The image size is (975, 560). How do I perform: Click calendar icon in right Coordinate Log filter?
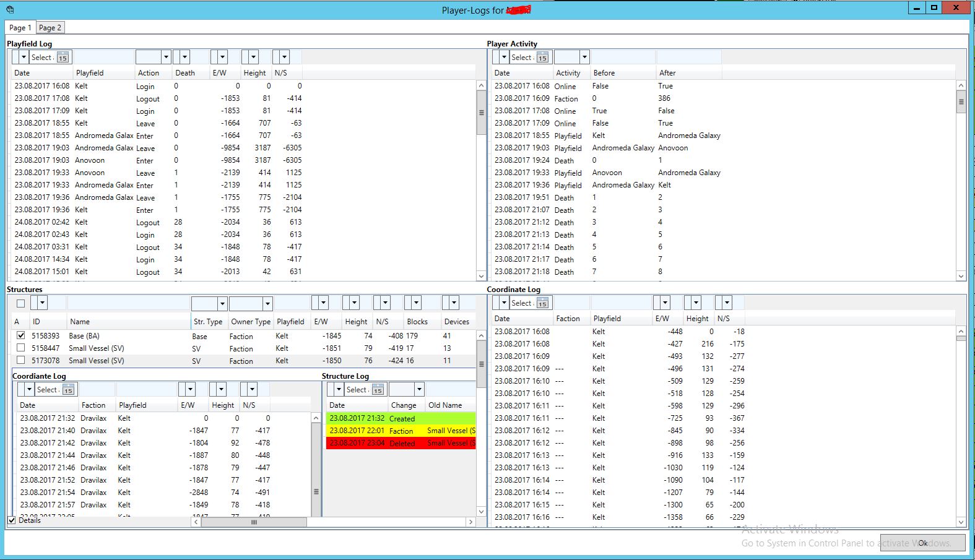(x=542, y=303)
